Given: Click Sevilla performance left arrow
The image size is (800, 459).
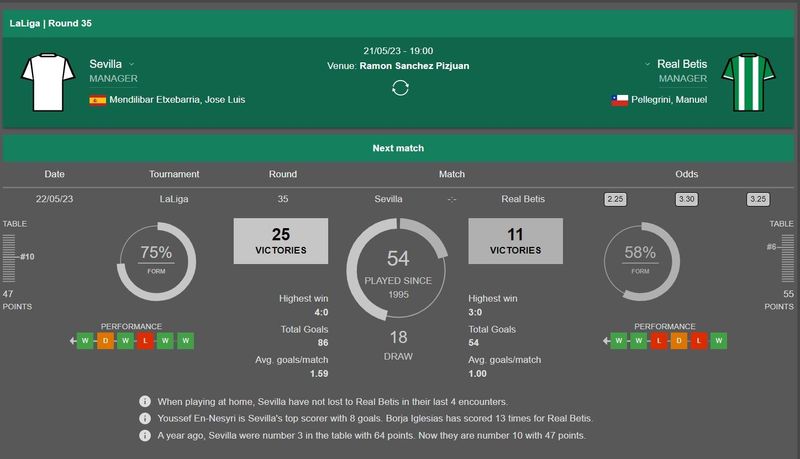Looking at the screenshot, I should point(72,341).
